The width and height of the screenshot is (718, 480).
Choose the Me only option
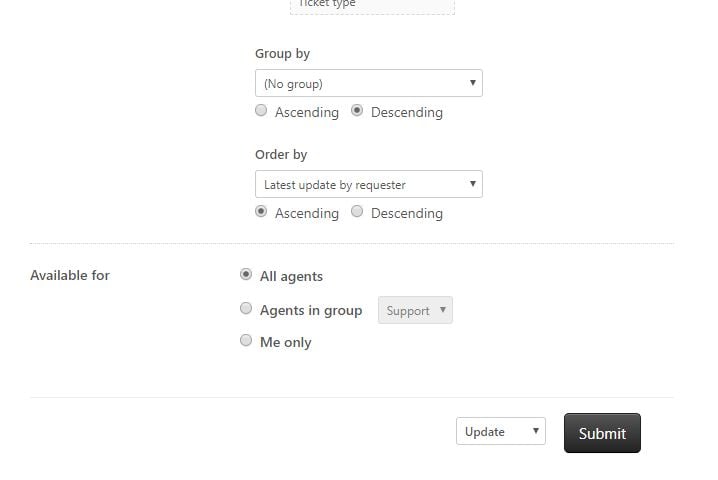(246, 340)
